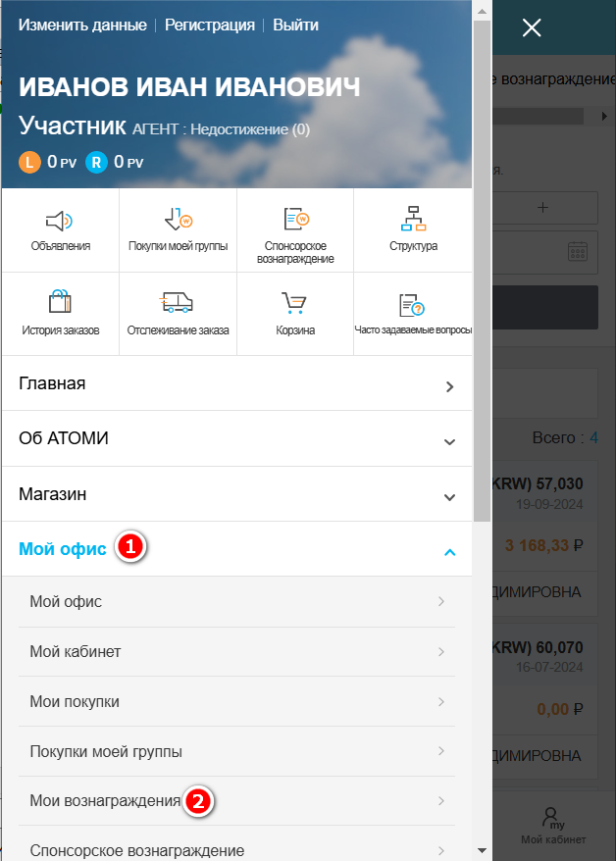The image size is (616, 861).
Task: Click the scrollbar down arrow
Action: (482, 850)
